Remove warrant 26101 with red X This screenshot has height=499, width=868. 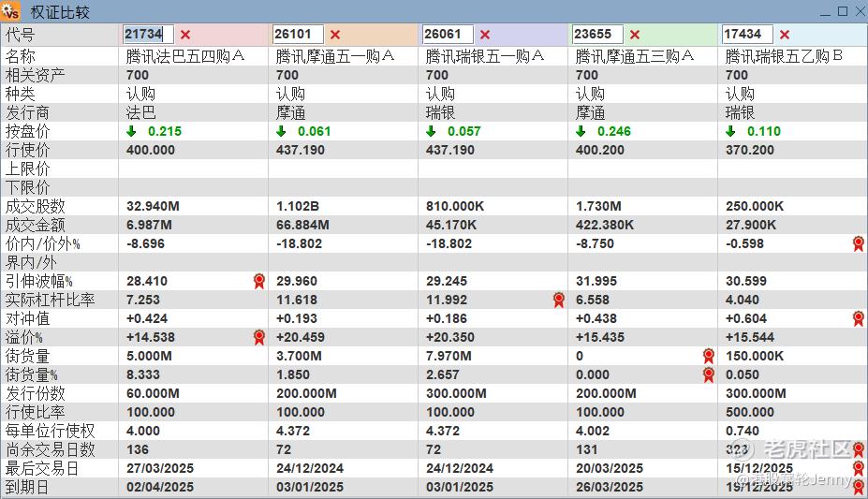[x=335, y=35]
